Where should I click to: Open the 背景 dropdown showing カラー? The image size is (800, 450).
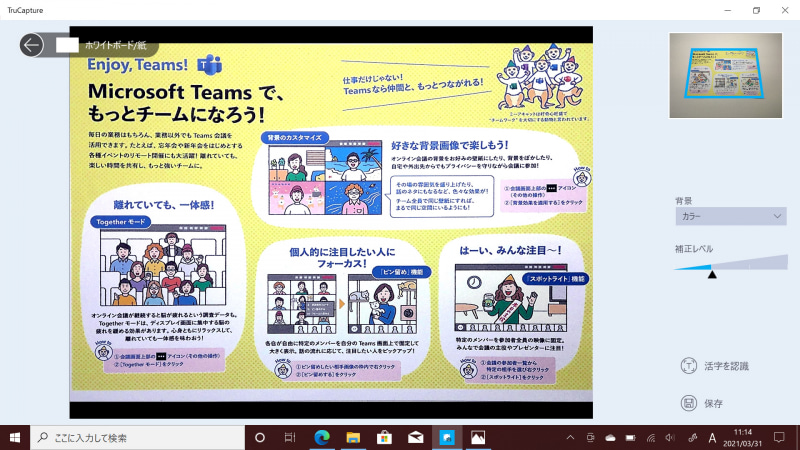pyautogui.click(x=731, y=216)
